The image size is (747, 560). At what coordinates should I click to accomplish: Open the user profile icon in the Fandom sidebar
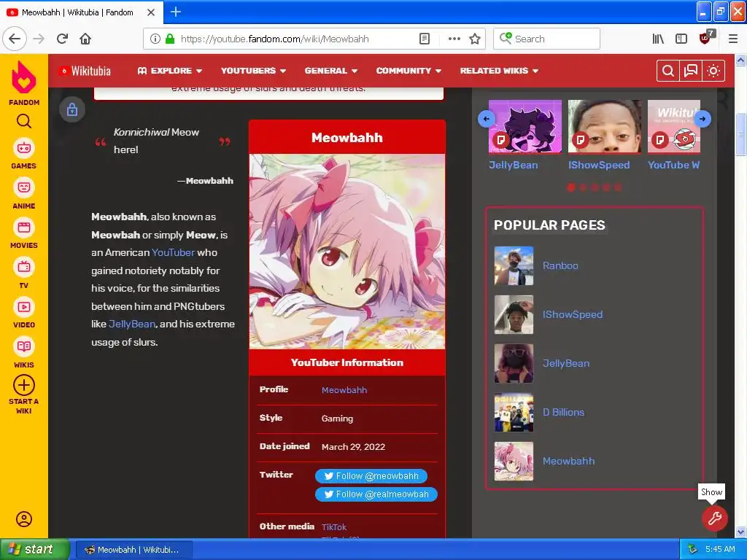point(24,519)
